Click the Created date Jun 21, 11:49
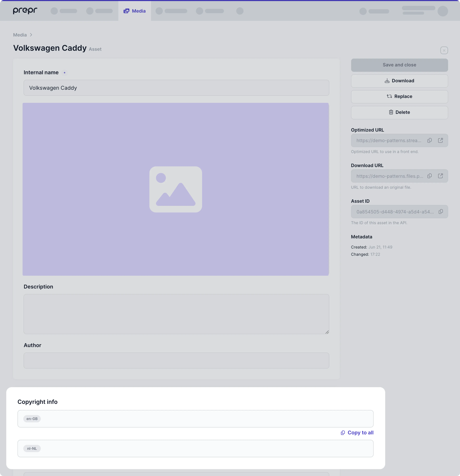The height and width of the screenshot is (476, 460). point(380,247)
